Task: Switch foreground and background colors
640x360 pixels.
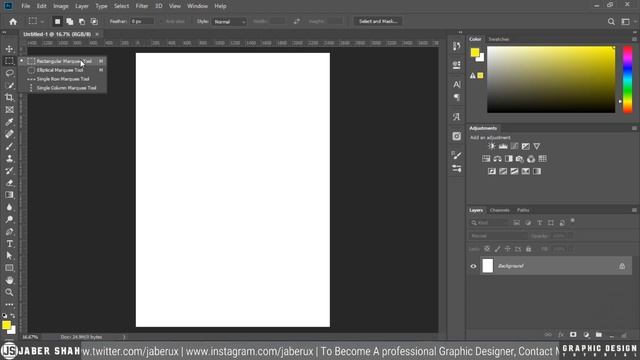Action: (x=13, y=316)
